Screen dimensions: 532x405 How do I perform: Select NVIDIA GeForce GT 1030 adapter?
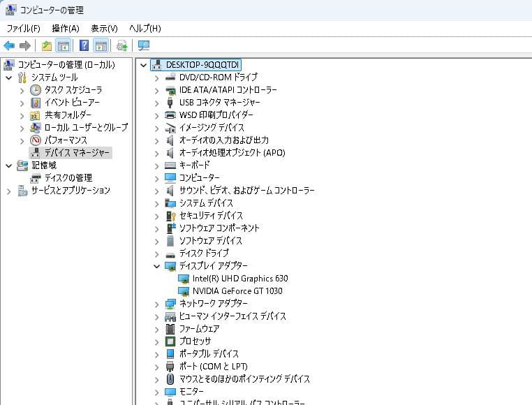pos(237,291)
